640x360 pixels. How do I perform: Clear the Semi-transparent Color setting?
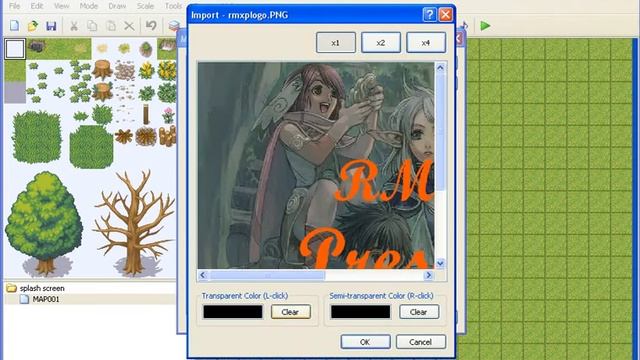tap(419, 312)
